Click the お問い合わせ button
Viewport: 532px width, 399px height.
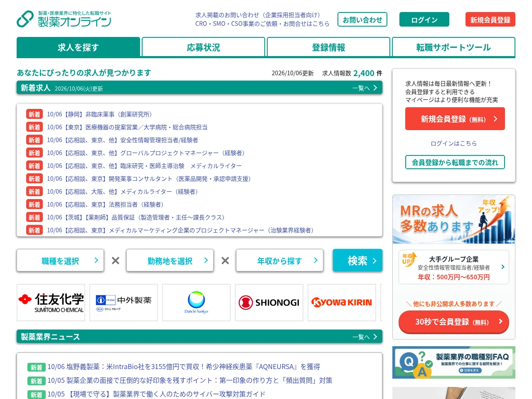click(362, 20)
